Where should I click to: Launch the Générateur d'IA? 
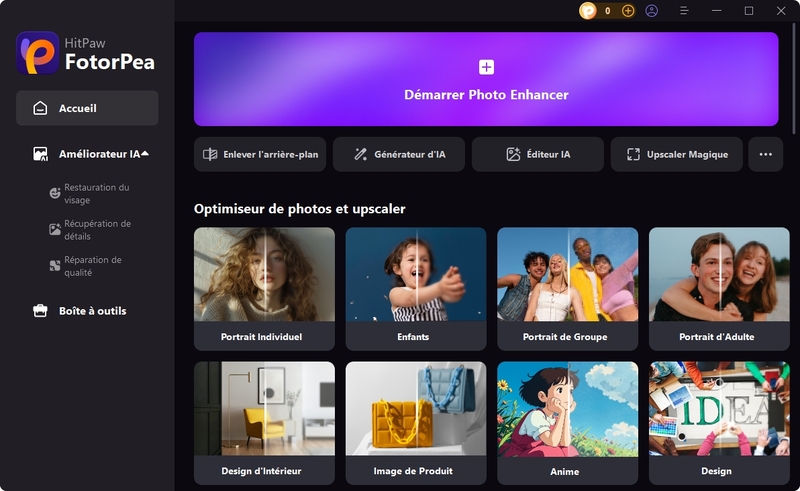(x=398, y=154)
